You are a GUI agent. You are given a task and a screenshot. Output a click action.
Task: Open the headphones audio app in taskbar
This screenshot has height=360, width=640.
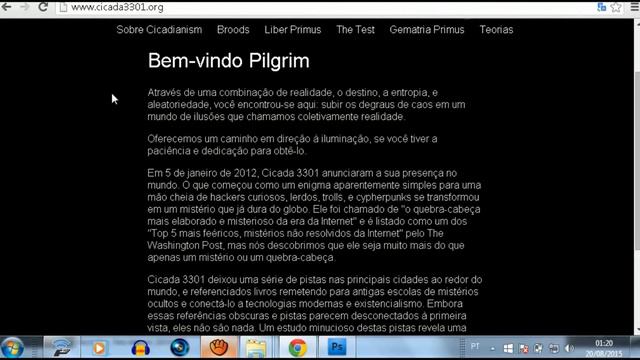pos(140,348)
